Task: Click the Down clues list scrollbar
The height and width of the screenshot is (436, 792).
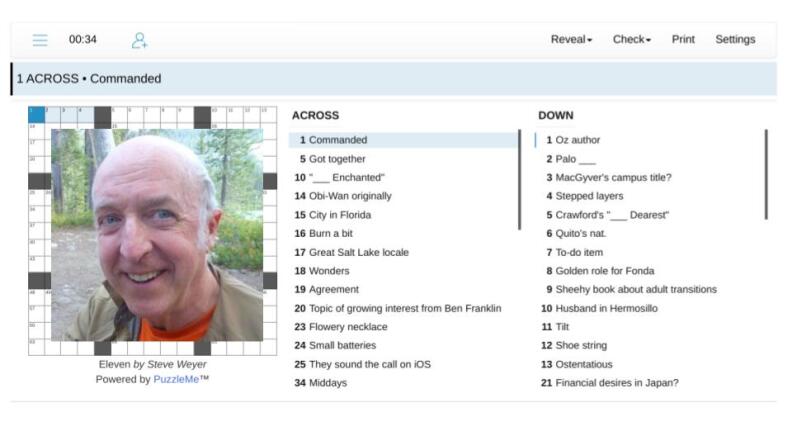Action: pyautogui.click(x=766, y=175)
